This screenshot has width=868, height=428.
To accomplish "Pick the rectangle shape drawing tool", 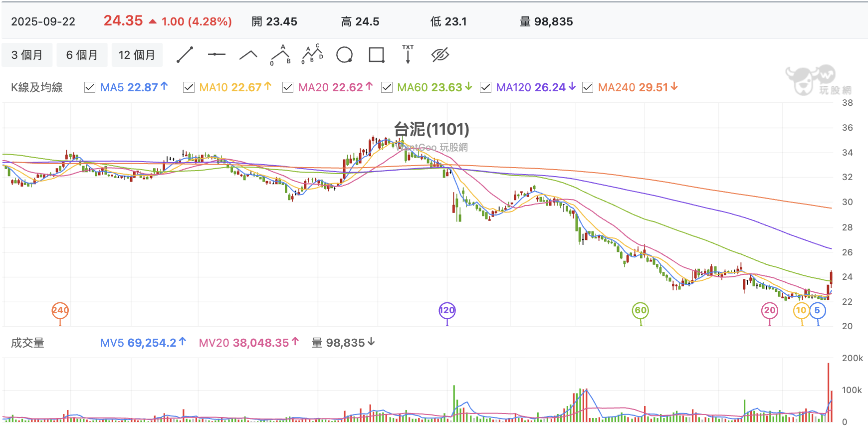I will [x=377, y=55].
